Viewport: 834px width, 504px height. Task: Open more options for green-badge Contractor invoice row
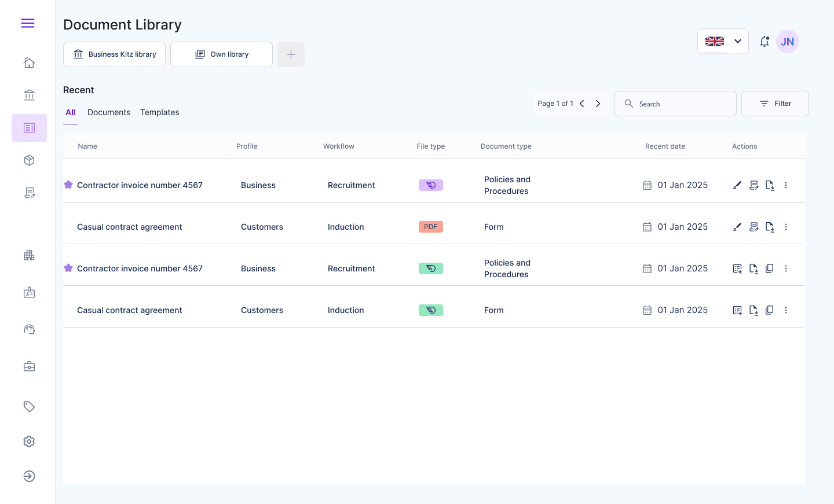coord(786,268)
